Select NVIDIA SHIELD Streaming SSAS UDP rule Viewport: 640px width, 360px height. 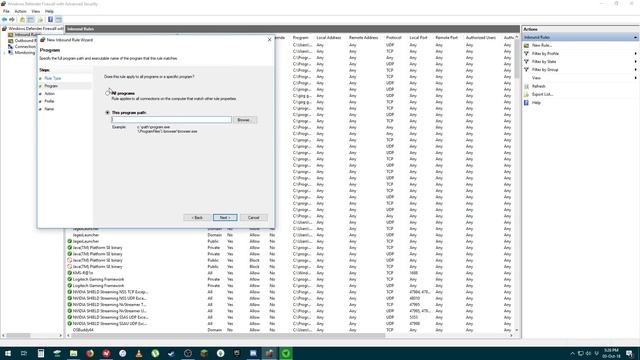click(x=290, y=317)
